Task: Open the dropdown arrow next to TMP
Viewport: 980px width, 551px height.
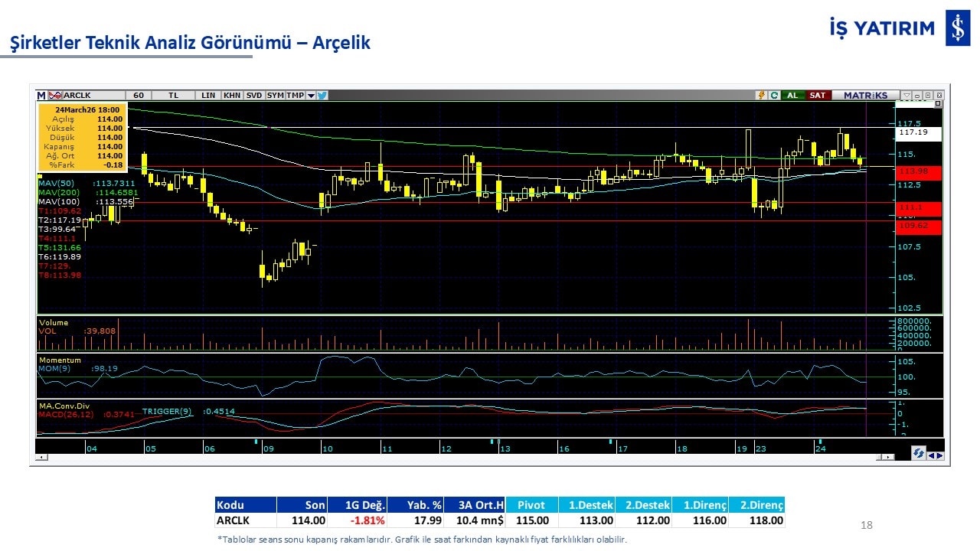Action: 311,96
